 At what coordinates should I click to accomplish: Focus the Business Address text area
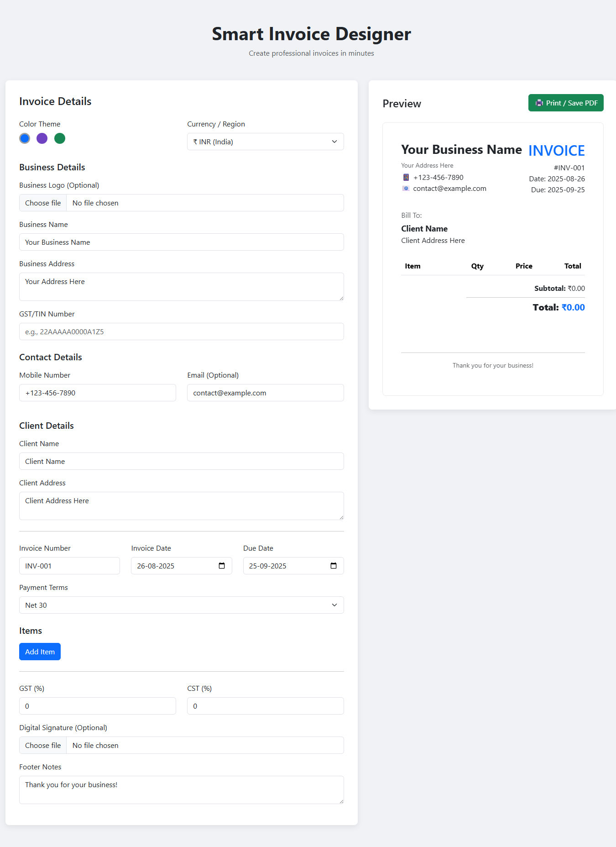182,287
